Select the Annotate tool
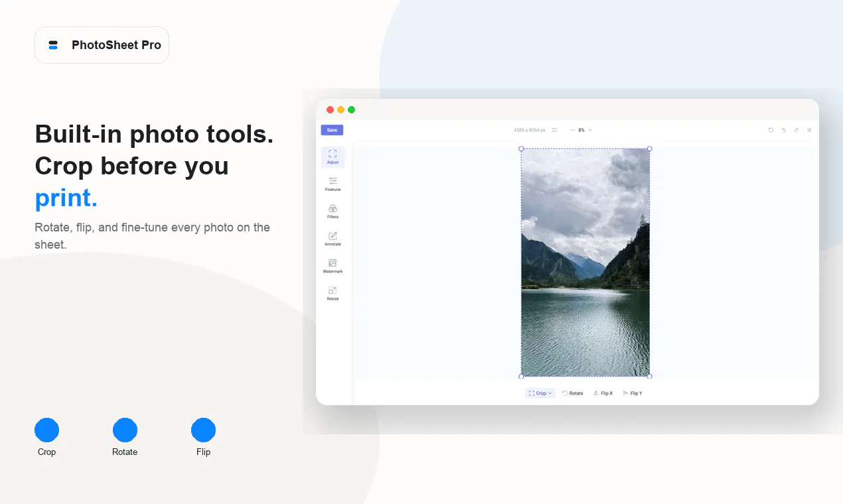843x504 pixels. [x=333, y=239]
